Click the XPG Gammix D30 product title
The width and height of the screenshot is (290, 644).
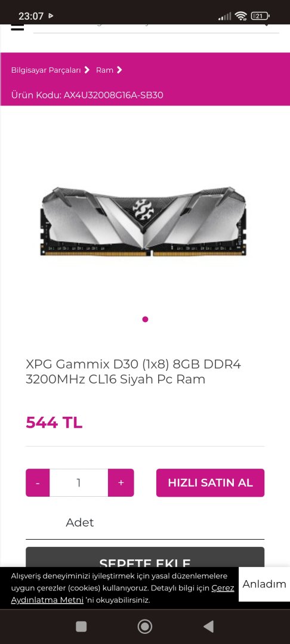(x=134, y=371)
